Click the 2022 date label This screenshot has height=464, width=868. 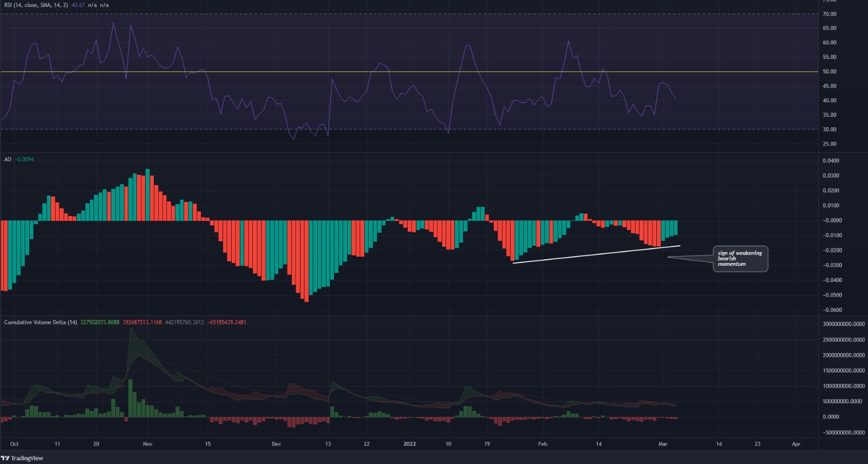click(410, 444)
